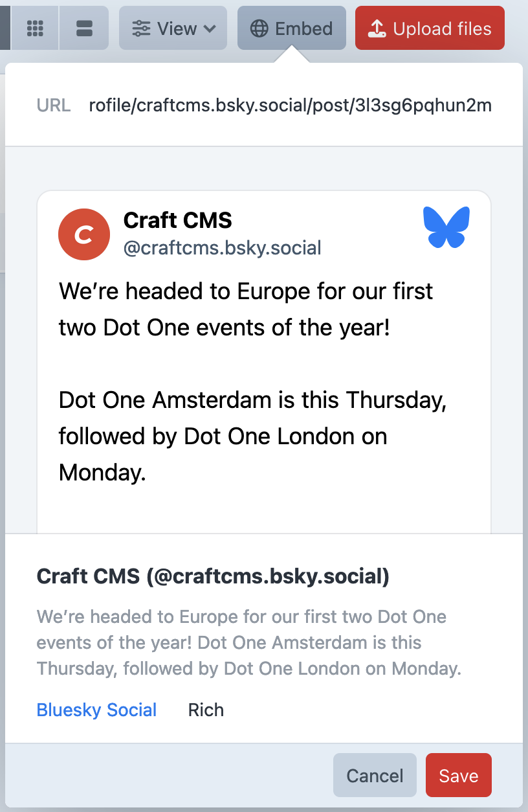This screenshot has width=528, height=812.
Task: Open Craft CMS name in post preview
Action: click(178, 220)
